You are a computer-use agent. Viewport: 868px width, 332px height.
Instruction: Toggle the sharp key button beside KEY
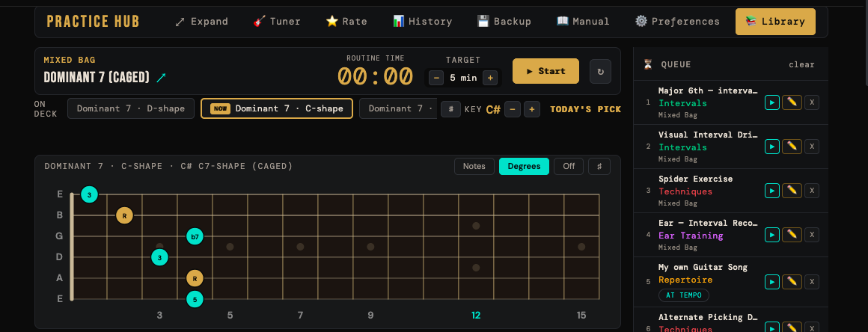pos(450,109)
